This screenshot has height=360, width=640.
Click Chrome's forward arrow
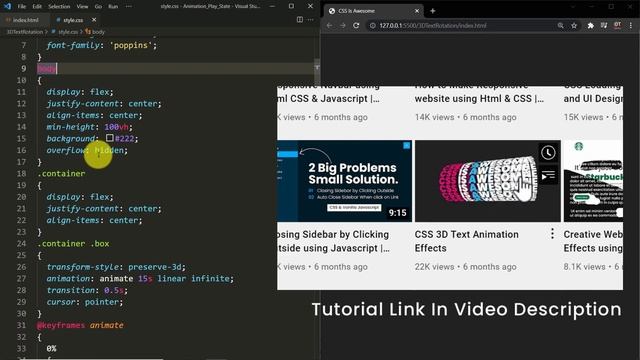342,25
